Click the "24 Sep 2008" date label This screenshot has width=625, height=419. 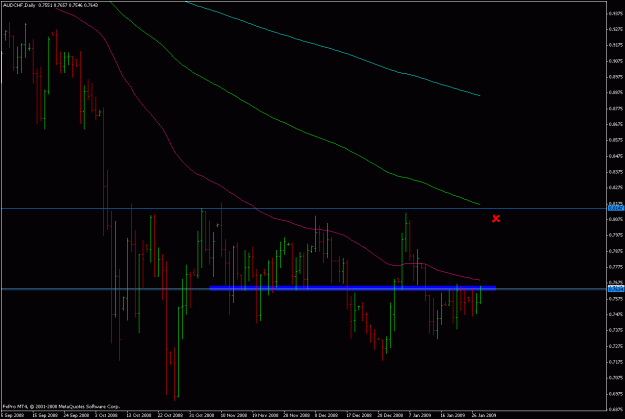[x=77, y=415]
